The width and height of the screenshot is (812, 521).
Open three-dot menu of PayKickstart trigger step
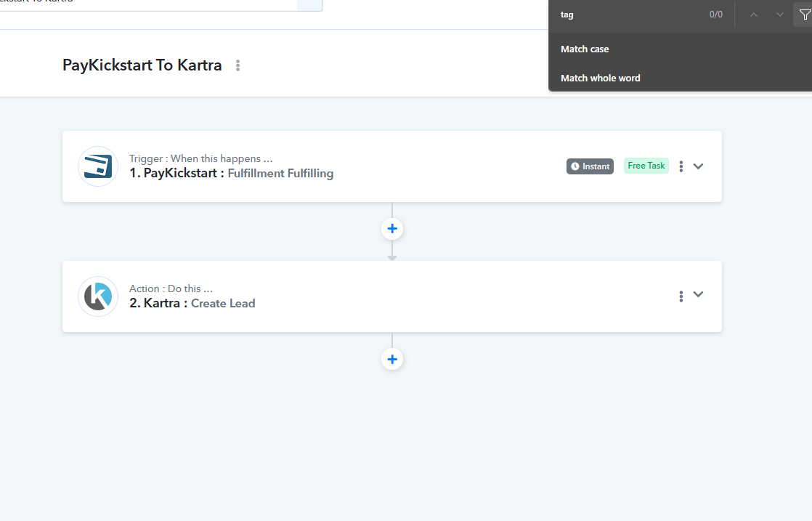pyautogui.click(x=681, y=166)
